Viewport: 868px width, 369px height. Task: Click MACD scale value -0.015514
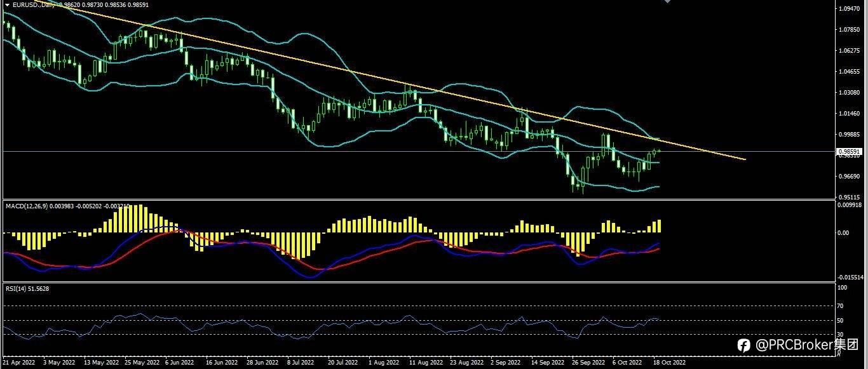click(851, 278)
